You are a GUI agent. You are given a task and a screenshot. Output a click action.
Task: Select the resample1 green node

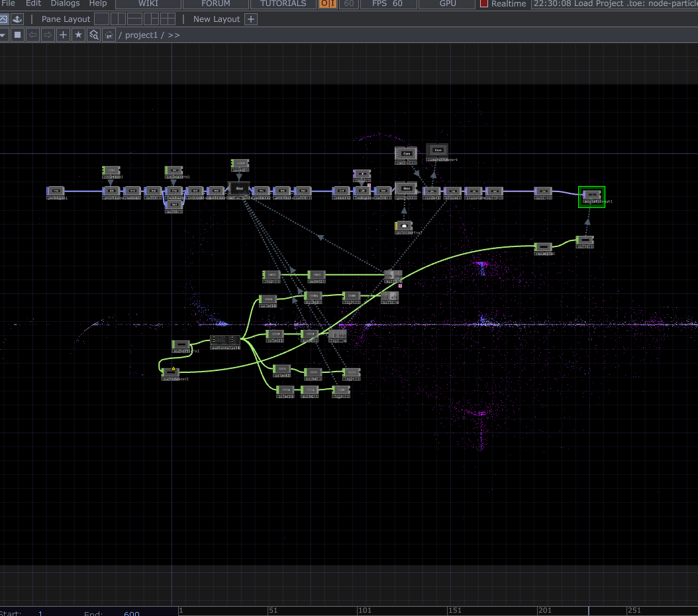tap(544, 246)
